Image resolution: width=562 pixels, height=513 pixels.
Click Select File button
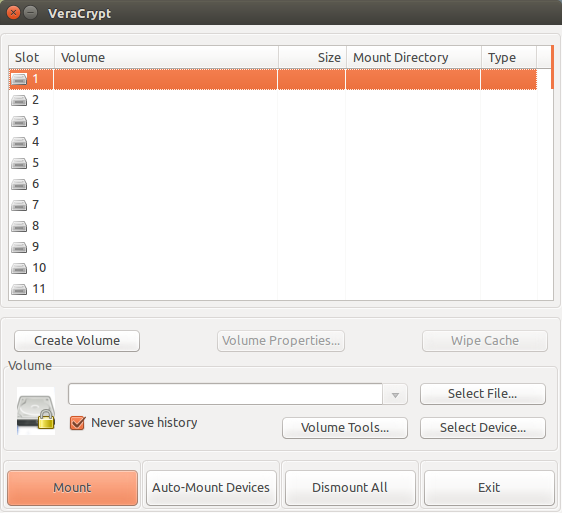(483, 394)
